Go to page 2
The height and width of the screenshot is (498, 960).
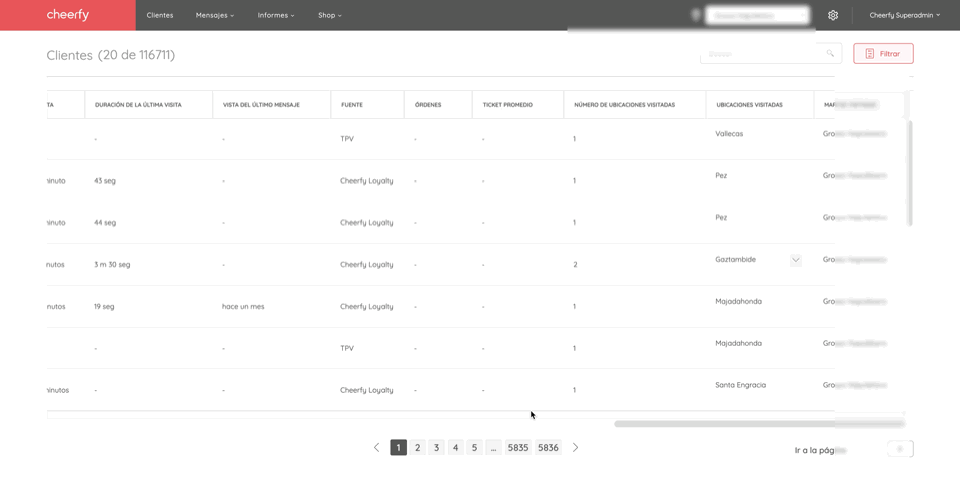click(x=418, y=448)
